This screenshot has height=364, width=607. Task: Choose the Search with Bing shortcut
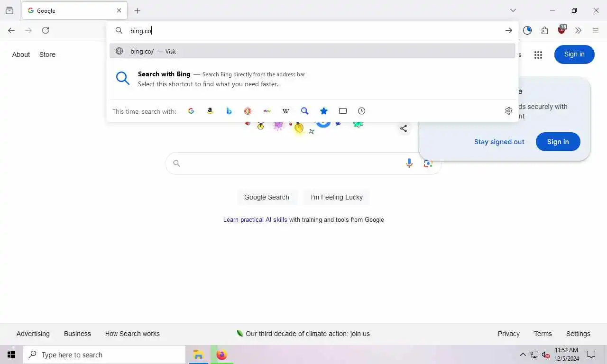tap(312, 79)
